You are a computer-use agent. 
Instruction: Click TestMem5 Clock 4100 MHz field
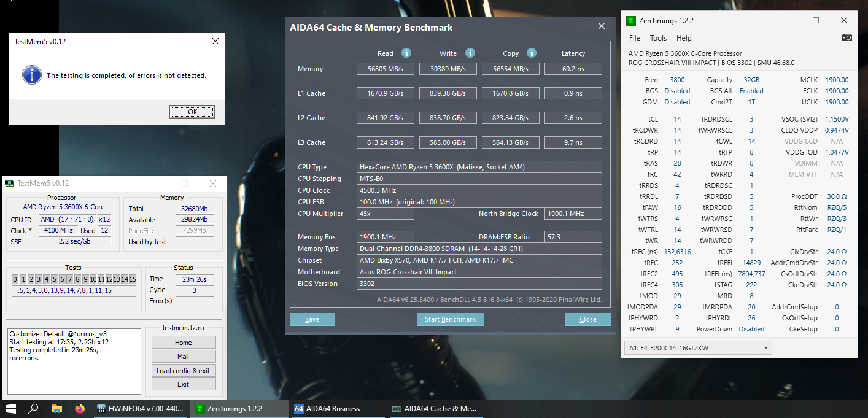58,230
